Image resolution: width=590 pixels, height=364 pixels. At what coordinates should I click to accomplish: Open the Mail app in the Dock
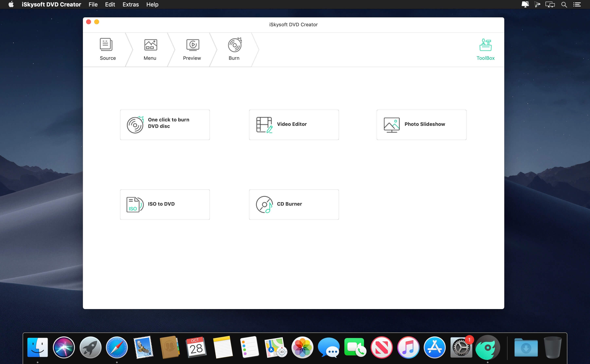point(143,347)
